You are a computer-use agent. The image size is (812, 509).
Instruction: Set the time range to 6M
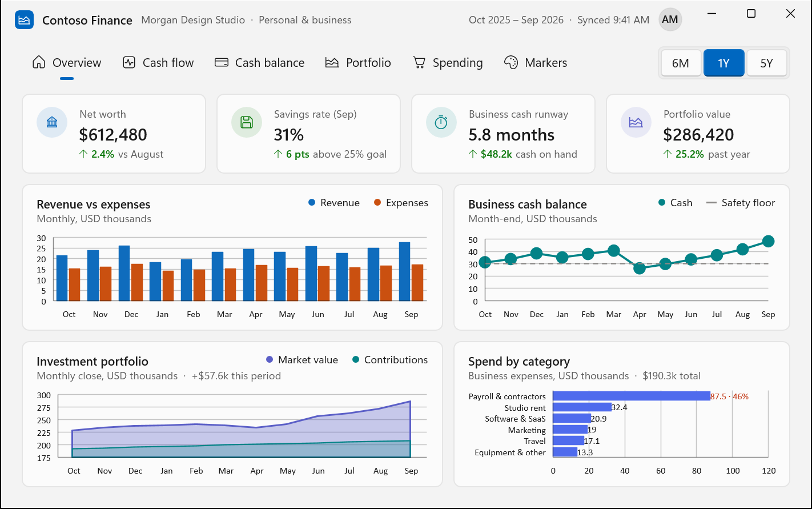tap(681, 63)
